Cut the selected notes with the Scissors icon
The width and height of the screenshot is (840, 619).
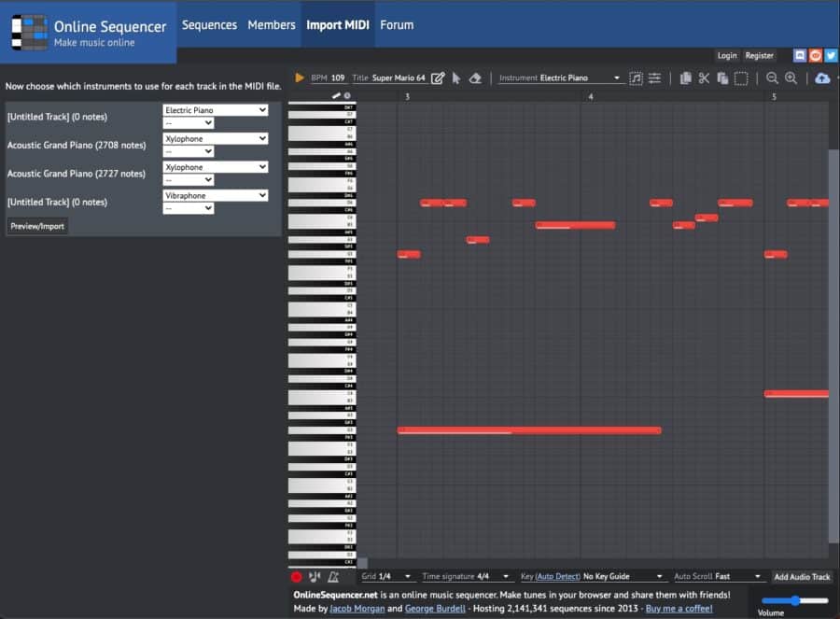click(704, 78)
